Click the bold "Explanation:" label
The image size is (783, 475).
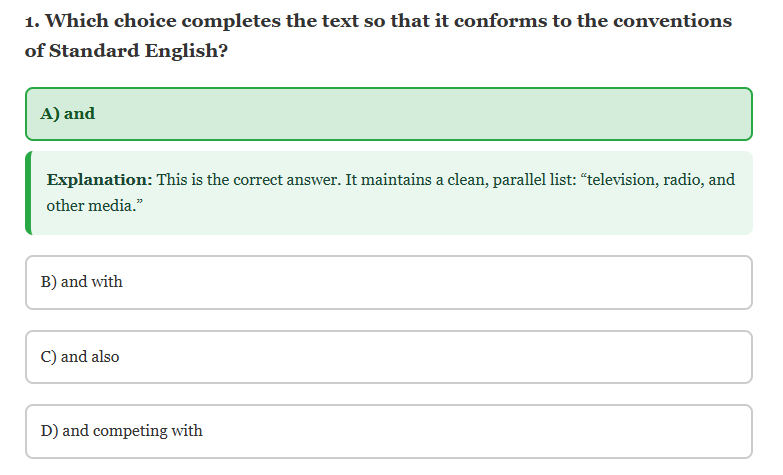(99, 180)
